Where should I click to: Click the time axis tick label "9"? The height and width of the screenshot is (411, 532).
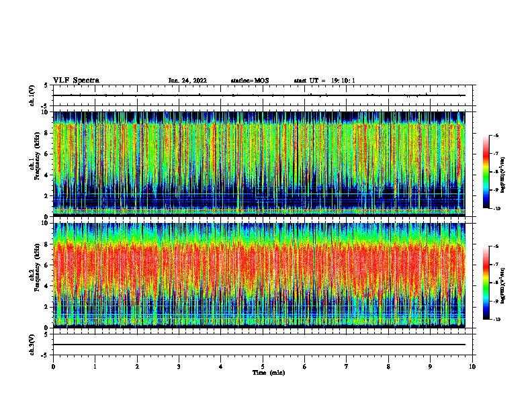click(x=430, y=367)
